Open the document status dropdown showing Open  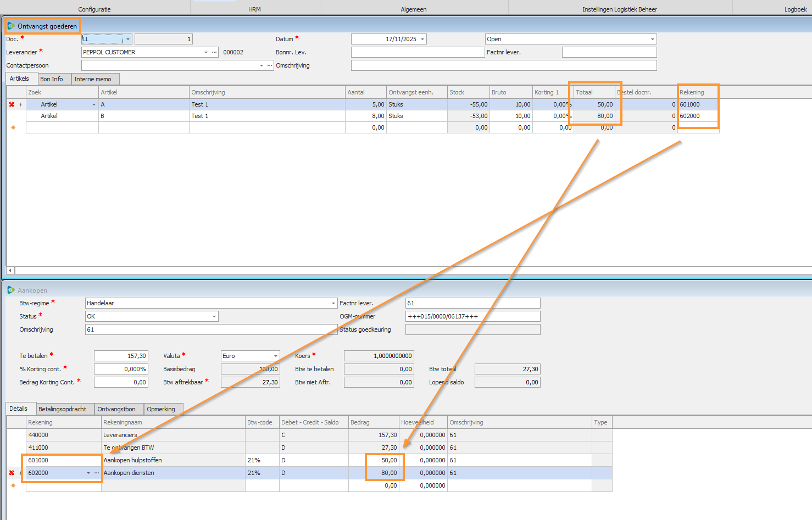652,39
